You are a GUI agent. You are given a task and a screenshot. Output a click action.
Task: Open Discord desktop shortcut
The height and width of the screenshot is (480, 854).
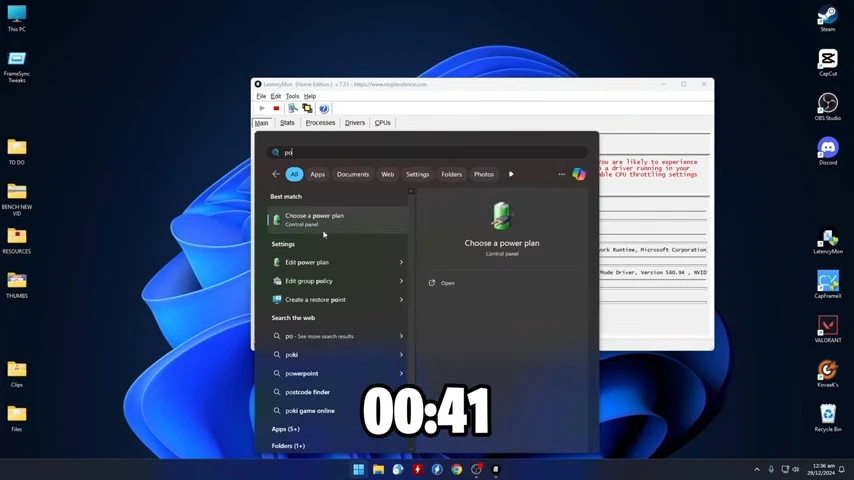(x=828, y=151)
